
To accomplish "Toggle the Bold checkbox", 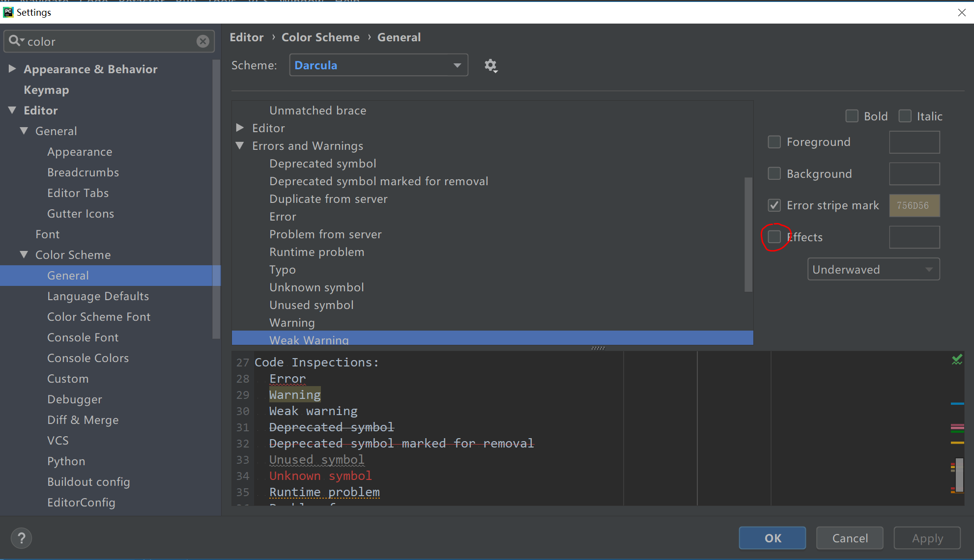I will pos(852,116).
